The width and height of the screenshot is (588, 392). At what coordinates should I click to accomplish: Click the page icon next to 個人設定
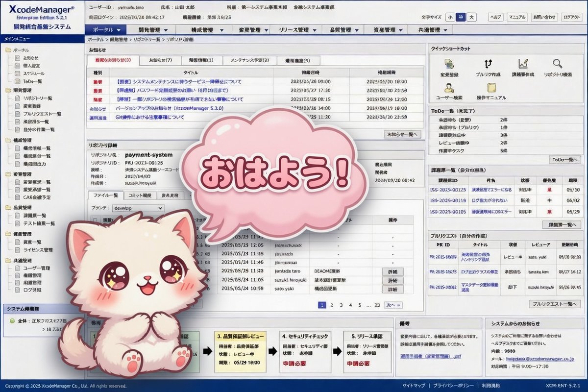click(x=18, y=65)
